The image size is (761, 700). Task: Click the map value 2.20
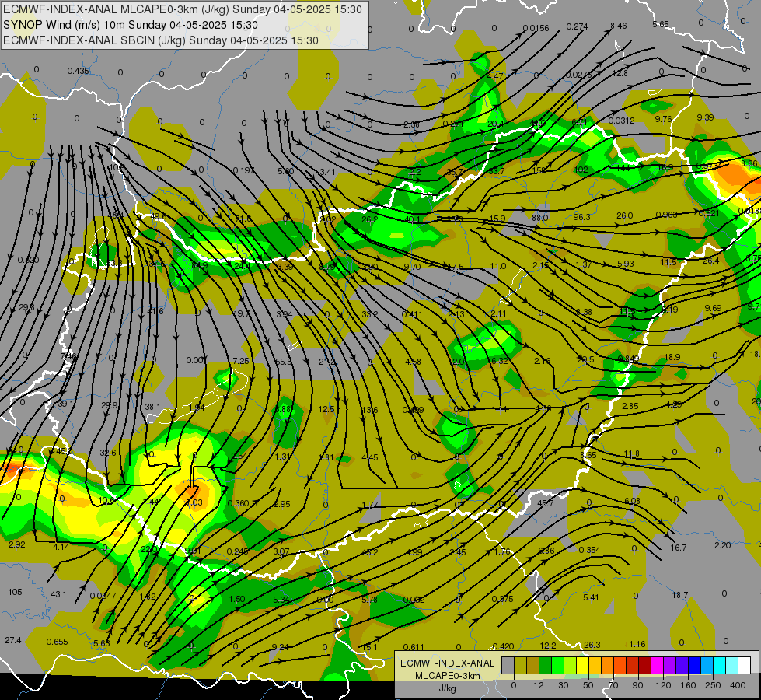[x=723, y=545]
